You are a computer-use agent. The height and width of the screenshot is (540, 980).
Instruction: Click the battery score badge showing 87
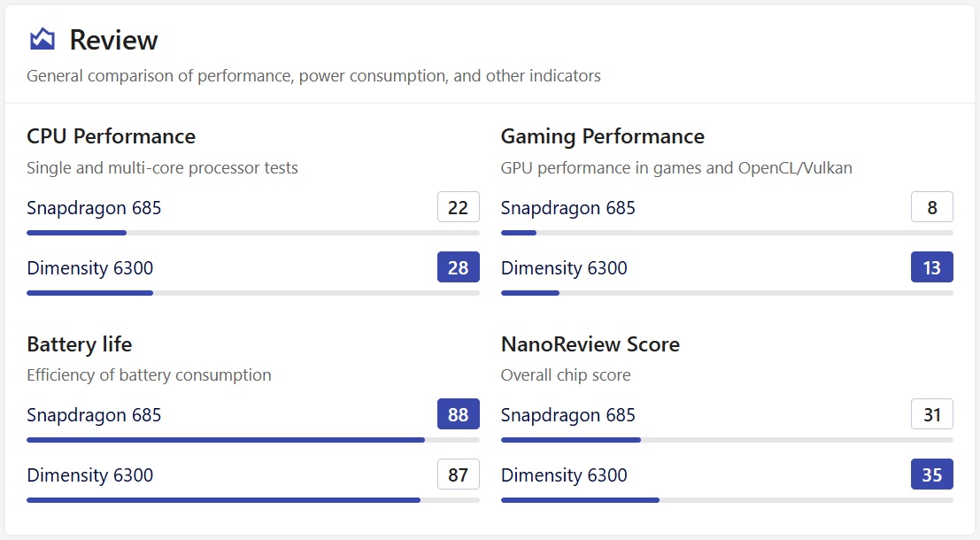coord(458,474)
